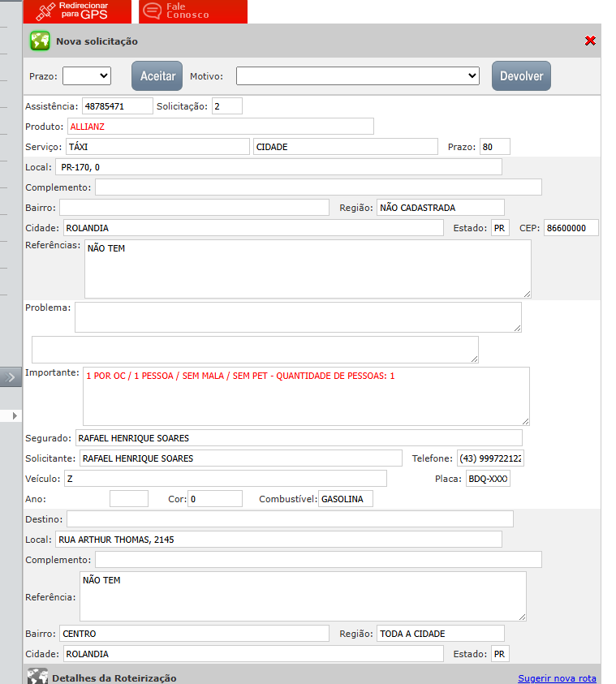
Task: Click the Devolver button
Action: tap(521, 76)
